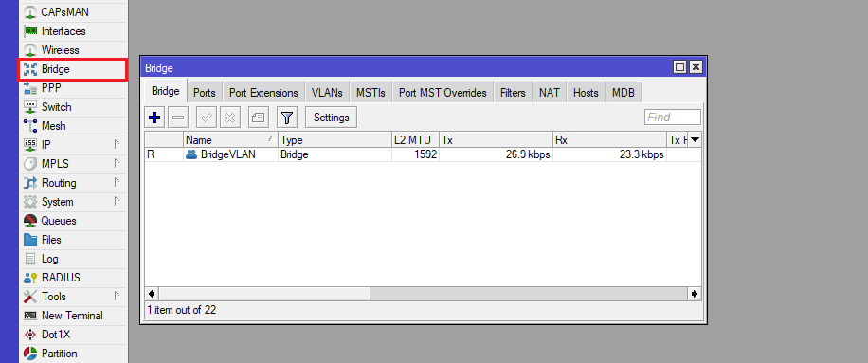Click the 26.9 kbps Tx value
Image resolution: width=868 pixels, height=363 pixels.
point(528,154)
